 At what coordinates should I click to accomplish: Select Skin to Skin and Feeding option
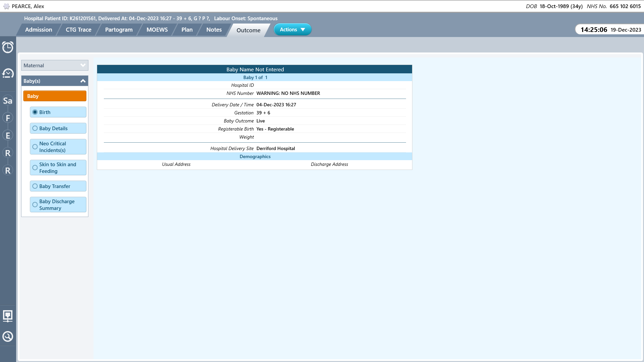pos(58,168)
